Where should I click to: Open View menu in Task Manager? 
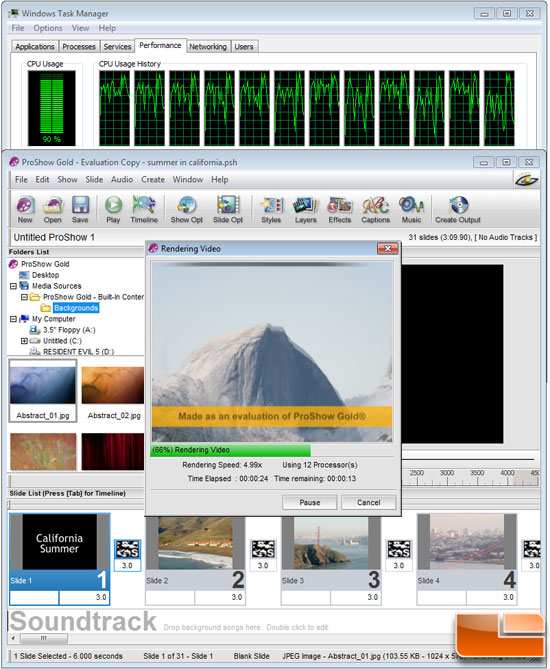pos(80,28)
